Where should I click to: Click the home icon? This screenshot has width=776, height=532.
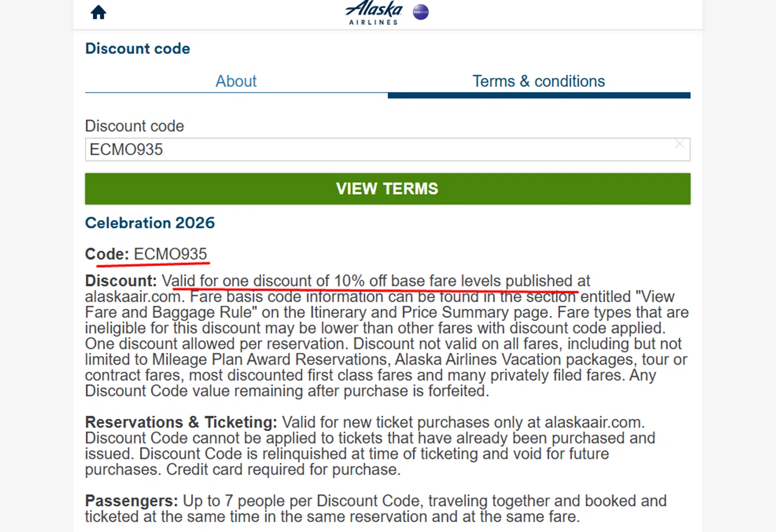tap(98, 12)
